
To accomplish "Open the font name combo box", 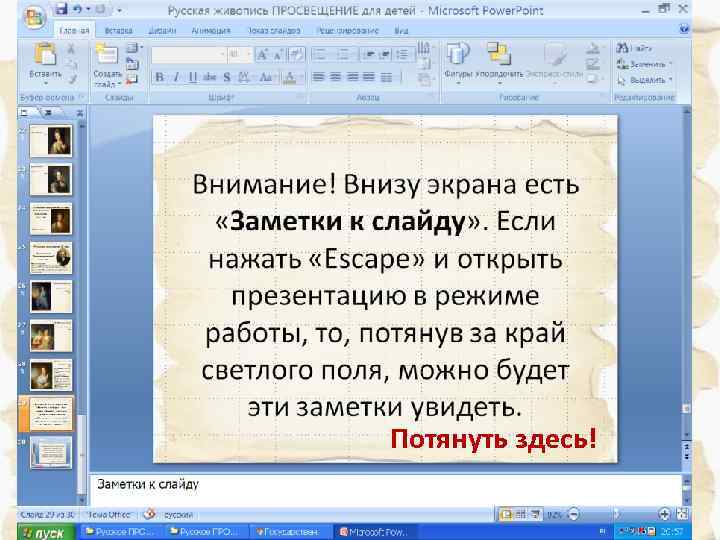I will pos(188,55).
